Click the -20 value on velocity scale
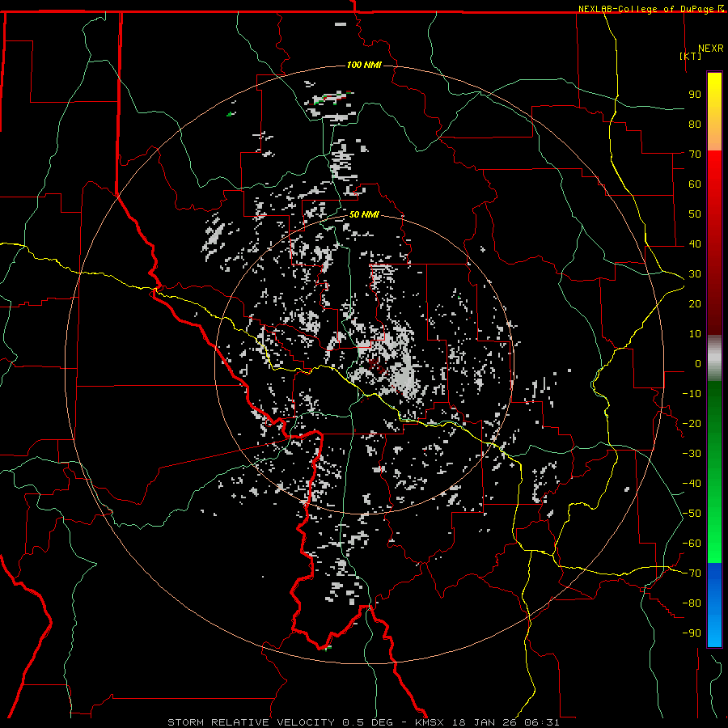This screenshot has height=728, width=728. [x=692, y=423]
